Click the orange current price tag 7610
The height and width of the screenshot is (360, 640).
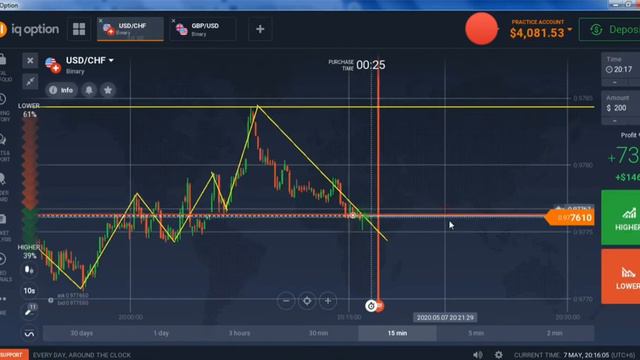click(x=570, y=218)
